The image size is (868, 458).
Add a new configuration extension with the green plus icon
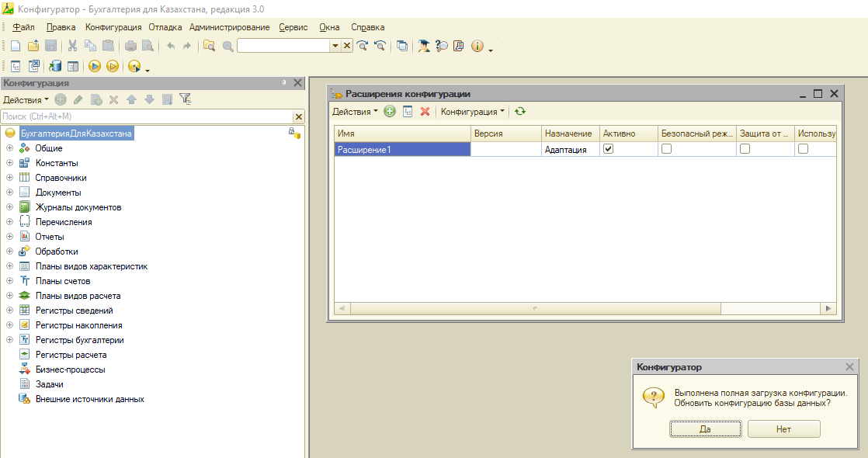tap(390, 111)
